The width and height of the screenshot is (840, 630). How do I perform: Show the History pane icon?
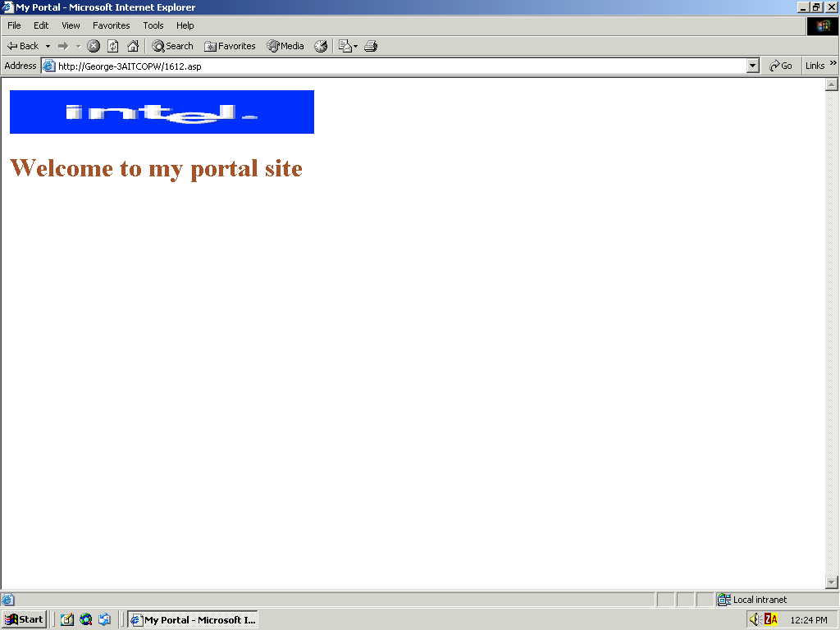coord(321,46)
